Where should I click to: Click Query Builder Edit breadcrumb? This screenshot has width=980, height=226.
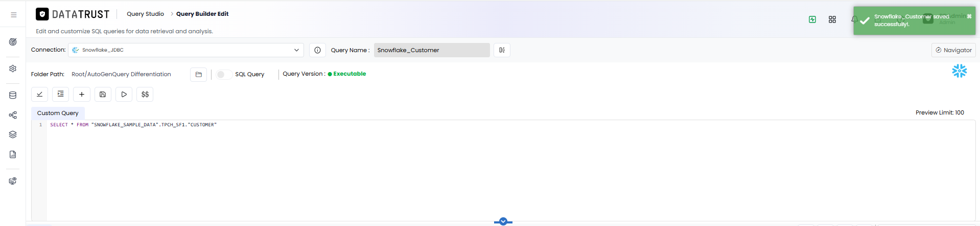pos(202,14)
